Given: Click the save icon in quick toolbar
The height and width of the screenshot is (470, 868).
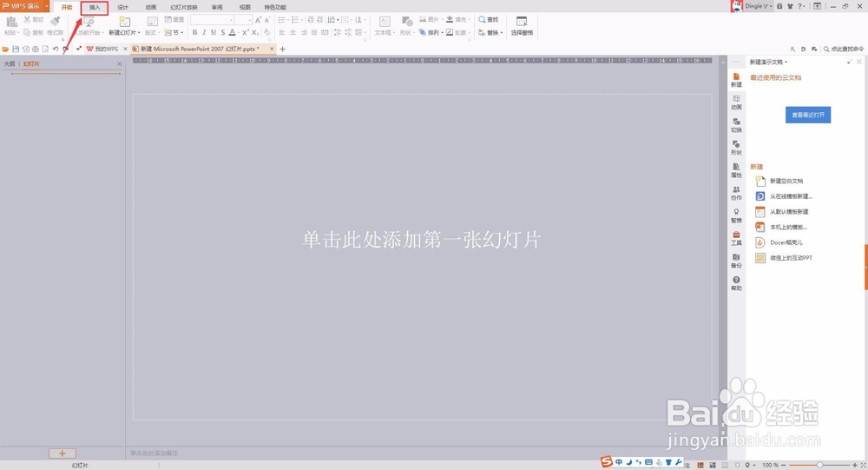Looking at the screenshot, I should [x=16, y=50].
